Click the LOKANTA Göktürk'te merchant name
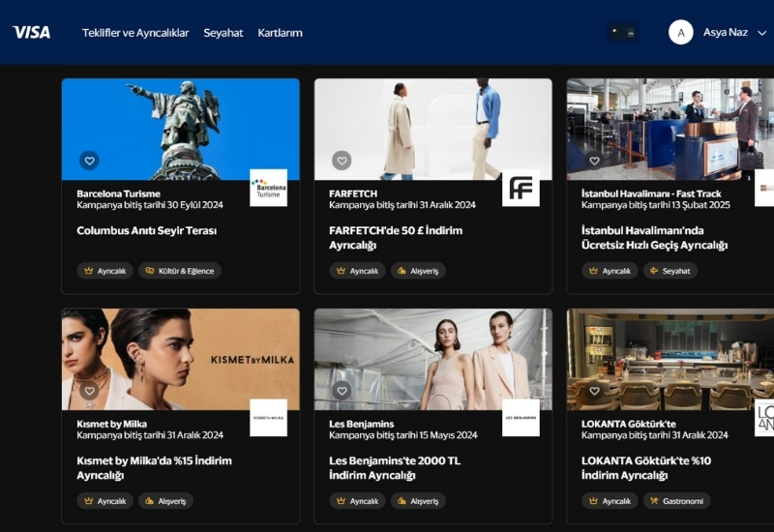Image resolution: width=774 pixels, height=532 pixels. 628,424
